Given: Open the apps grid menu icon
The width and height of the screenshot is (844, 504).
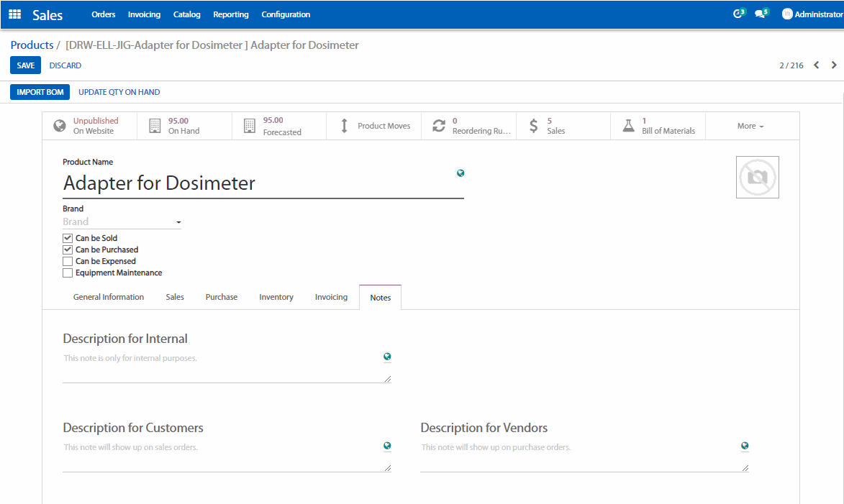Looking at the screenshot, I should point(14,14).
